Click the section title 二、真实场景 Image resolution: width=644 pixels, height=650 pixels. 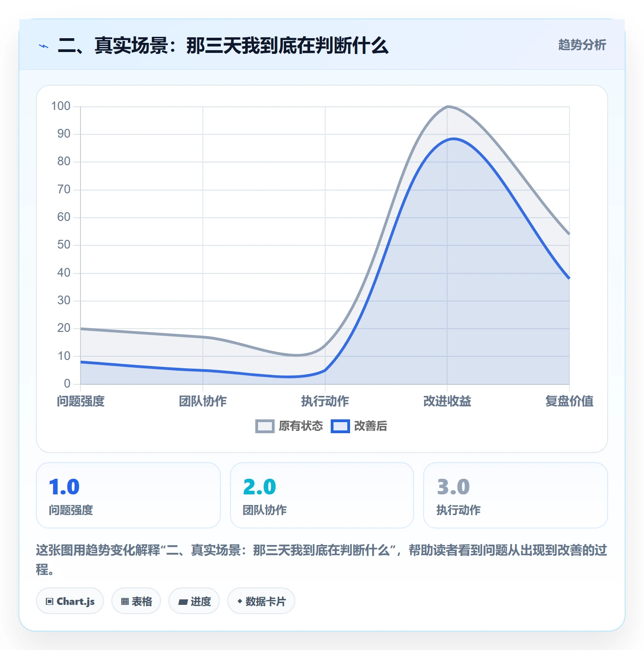pyautogui.click(x=223, y=46)
